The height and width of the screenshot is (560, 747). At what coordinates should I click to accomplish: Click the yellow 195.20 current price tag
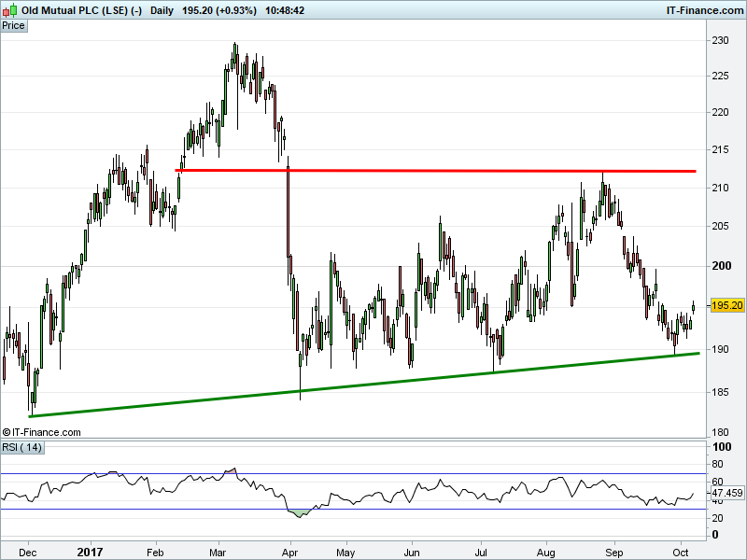click(x=727, y=305)
